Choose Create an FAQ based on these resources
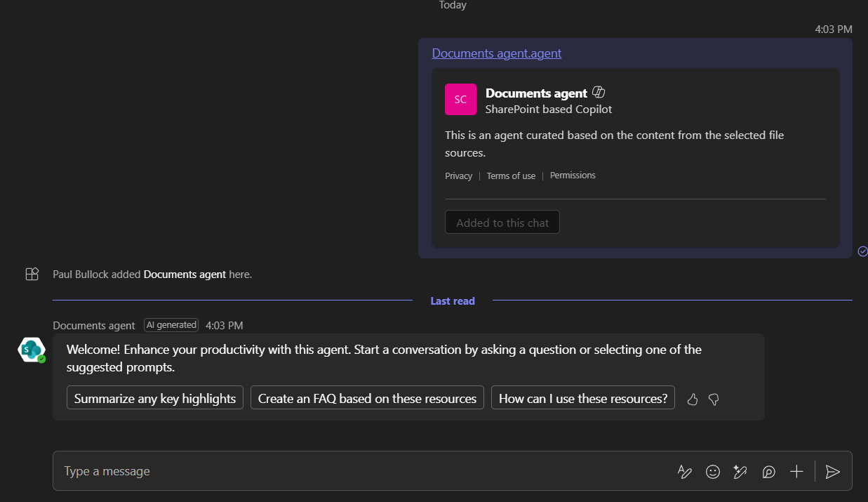Image resolution: width=868 pixels, height=502 pixels. pyautogui.click(x=366, y=397)
